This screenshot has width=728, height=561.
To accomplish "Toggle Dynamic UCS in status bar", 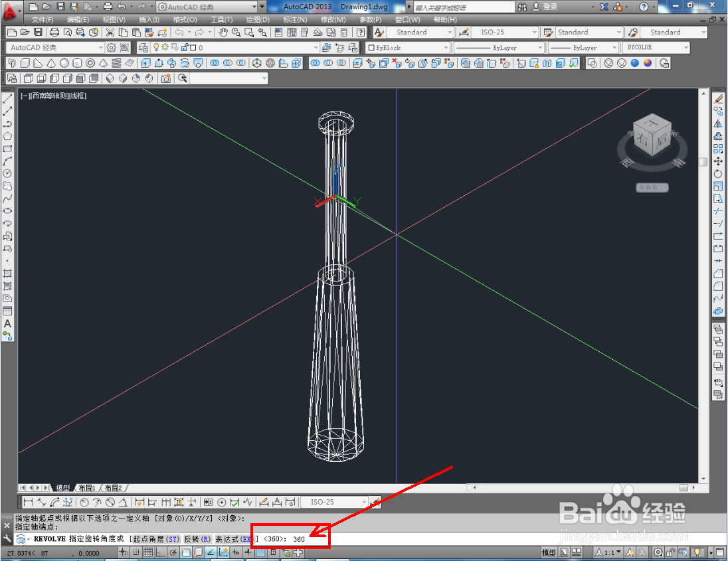I will (223, 552).
